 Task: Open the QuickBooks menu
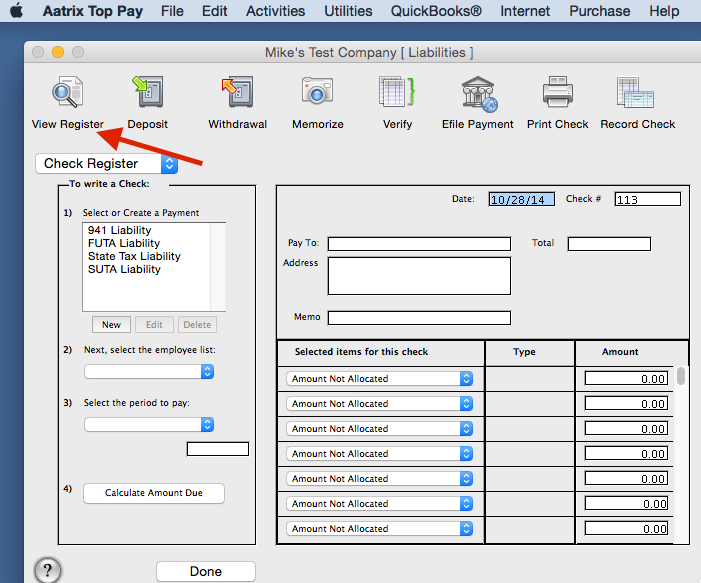(436, 11)
